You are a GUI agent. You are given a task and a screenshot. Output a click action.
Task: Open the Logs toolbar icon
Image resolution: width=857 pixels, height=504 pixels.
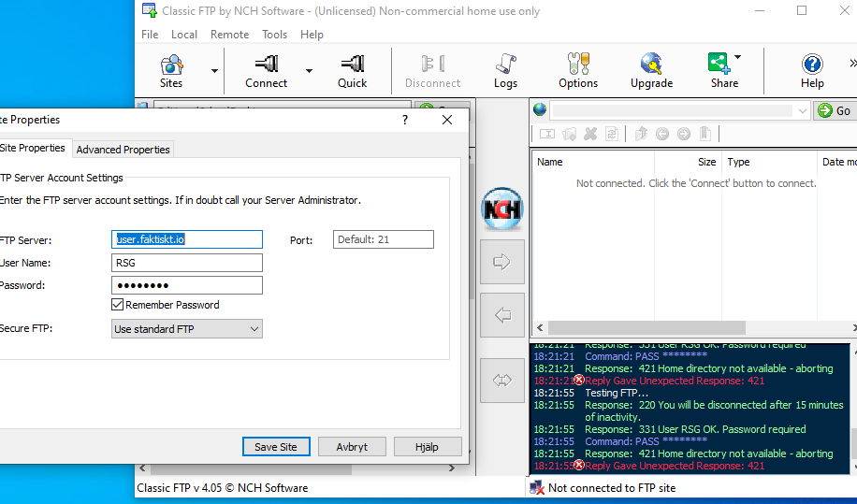coord(505,71)
